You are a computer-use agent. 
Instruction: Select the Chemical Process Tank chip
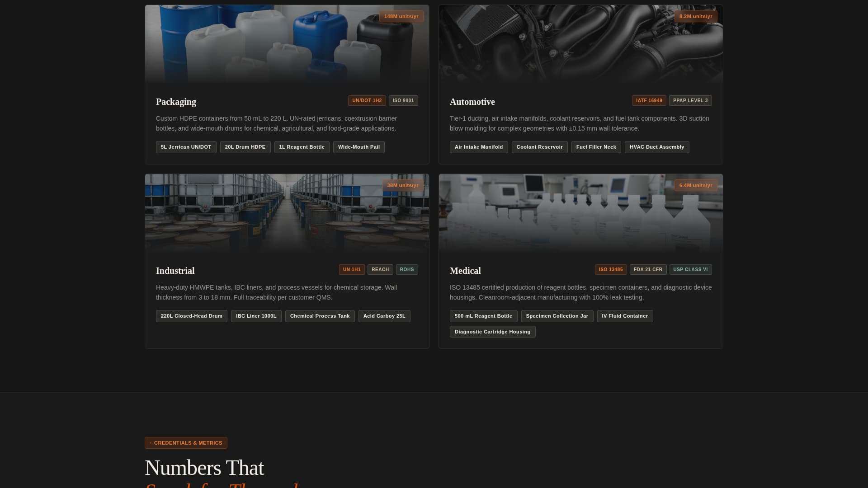pos(320,316)
